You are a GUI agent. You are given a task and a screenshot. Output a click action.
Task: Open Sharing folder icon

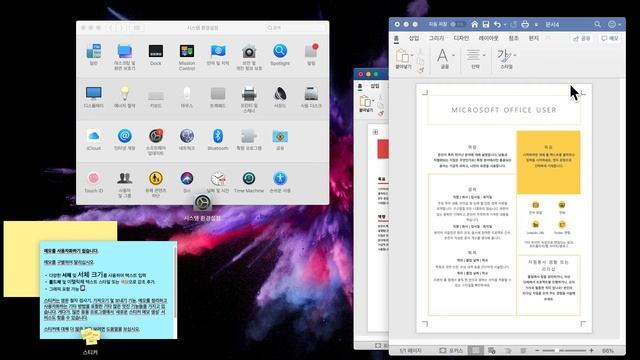point(280,136)
